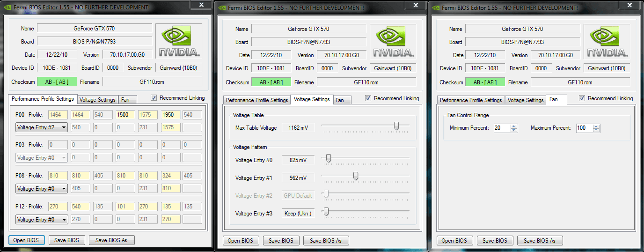Viewport: 644px width, 252px height.
Task: Increase the Maximum Percent fan value
Action: (x=596, y=126)
